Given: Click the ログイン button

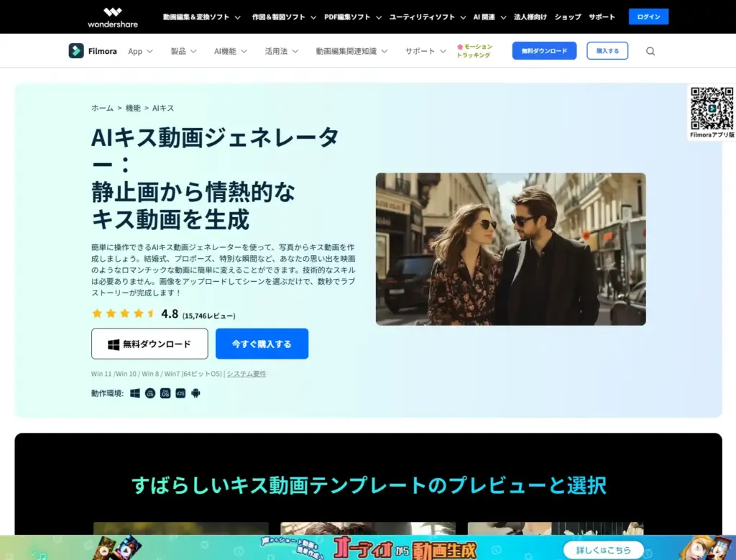Looking at the screenshot, I should [648, 17].
